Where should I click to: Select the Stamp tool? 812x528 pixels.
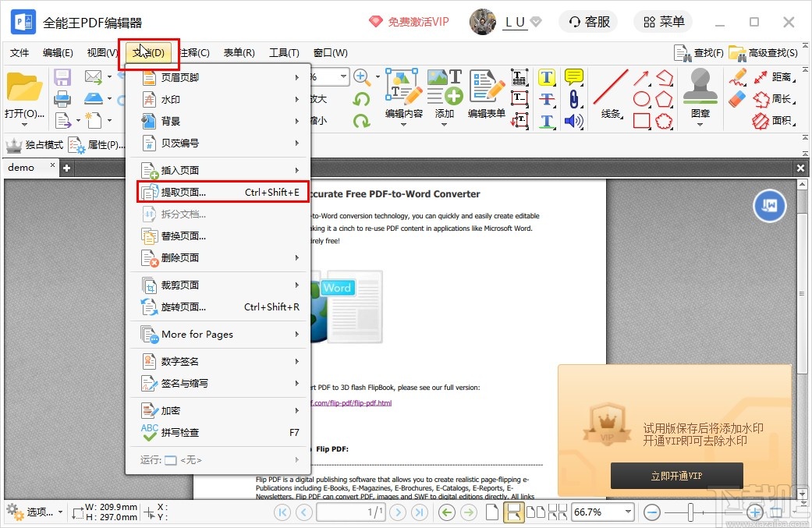coord(700,93)
